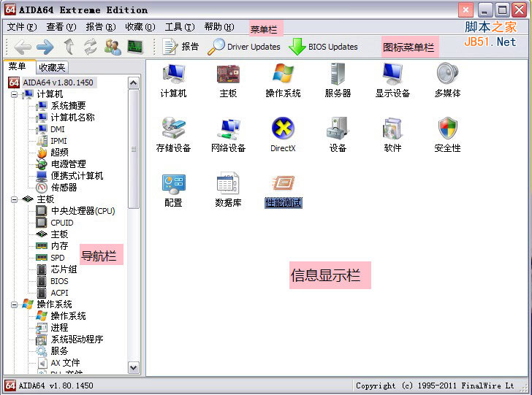Viewport: 532px width, 395px height.
Task: Open the 帮助(H) menu
Action: coord(219,27)
